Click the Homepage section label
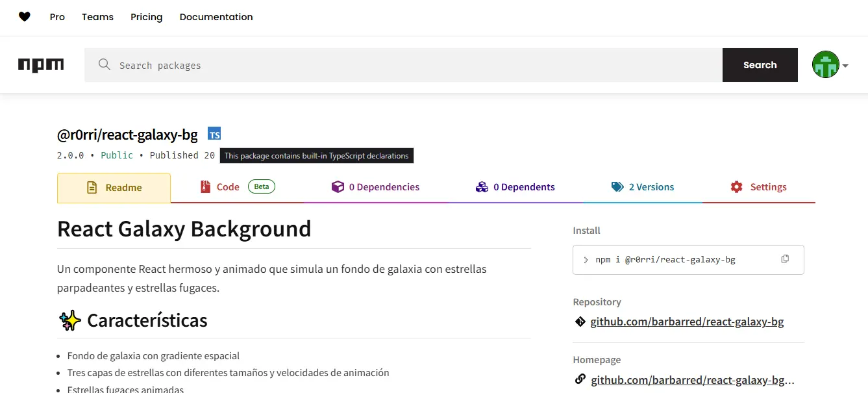The height and width of the screenshot is (393, 868). coord(597,360)
